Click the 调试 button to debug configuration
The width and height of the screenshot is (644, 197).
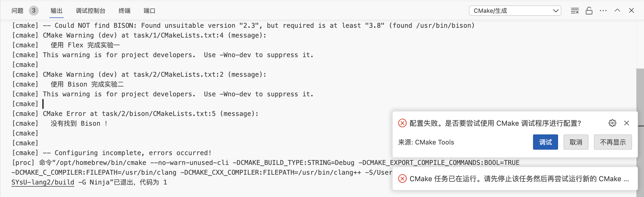(545, 142)
